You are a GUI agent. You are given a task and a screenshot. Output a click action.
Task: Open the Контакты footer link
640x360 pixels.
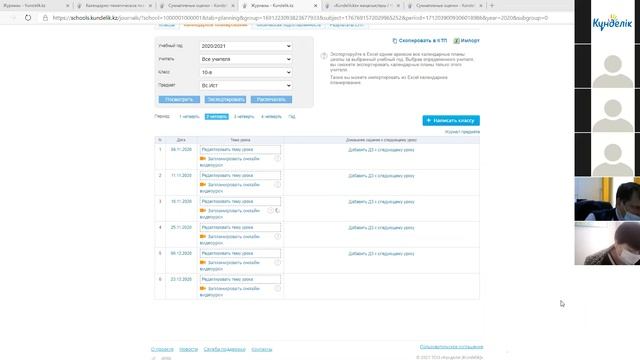pyautogui.click(x=262, y=349)
